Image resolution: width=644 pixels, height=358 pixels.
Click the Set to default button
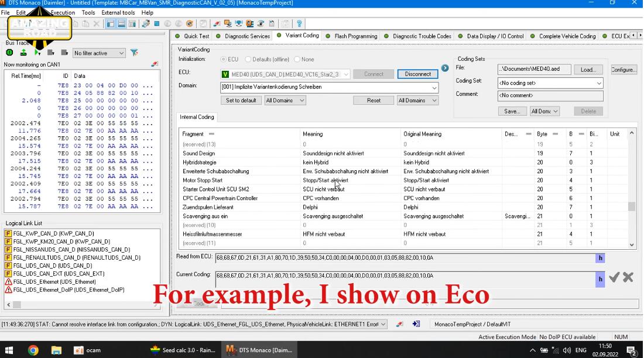click(x=241, y=100)
